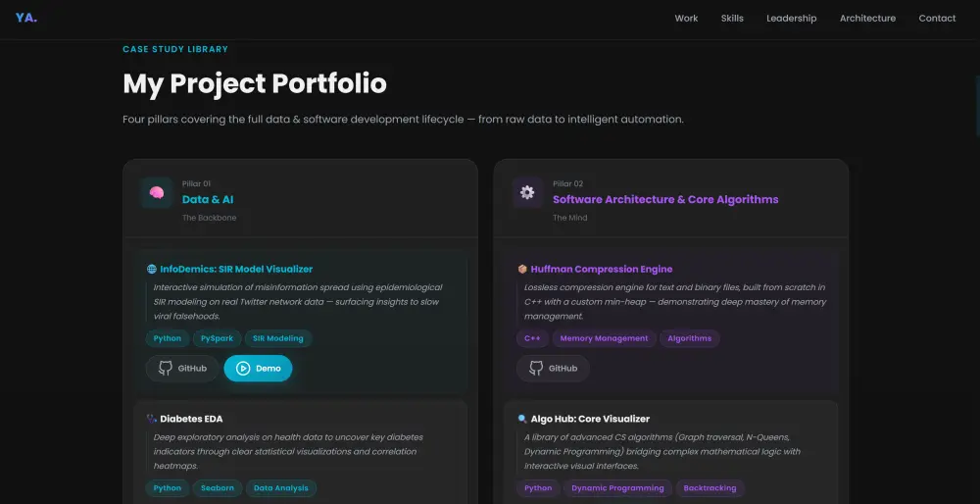Screen dimensions: 980x504
Task: Click the magnifier icon beside Algo Hub
Action: click(x=522, y=419)
